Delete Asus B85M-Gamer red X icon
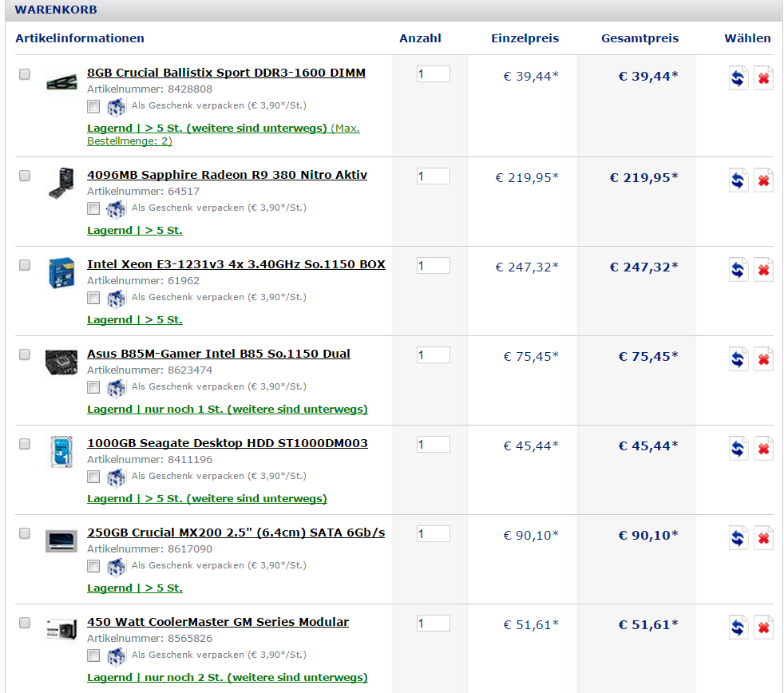The image size is (784, 693). click(x=763, y=359)
